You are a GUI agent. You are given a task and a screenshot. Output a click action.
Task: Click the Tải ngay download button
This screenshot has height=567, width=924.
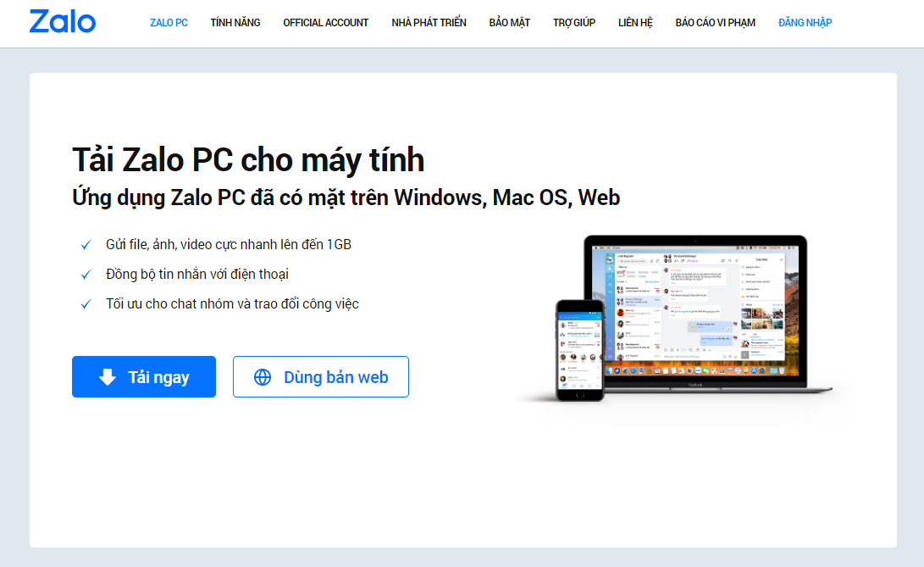(x=144, y=376)
